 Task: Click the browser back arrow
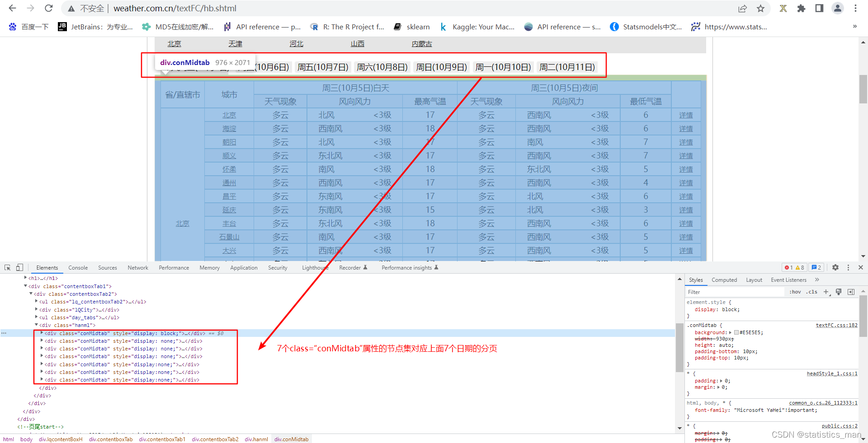pos(12,8)
